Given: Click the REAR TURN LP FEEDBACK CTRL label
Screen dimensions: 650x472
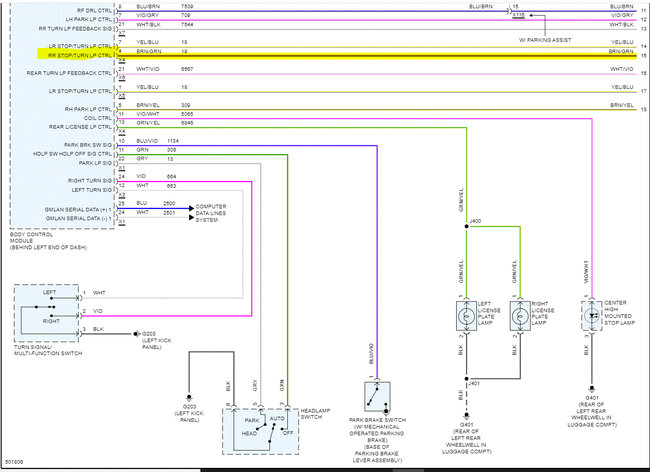Looking at the screenshot, I should coord(70,73).
